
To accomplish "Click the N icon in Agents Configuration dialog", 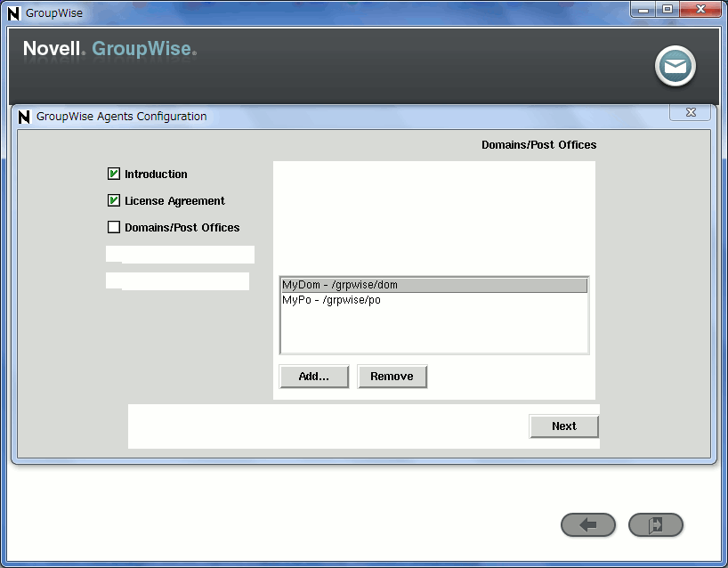I will point(24,117).
